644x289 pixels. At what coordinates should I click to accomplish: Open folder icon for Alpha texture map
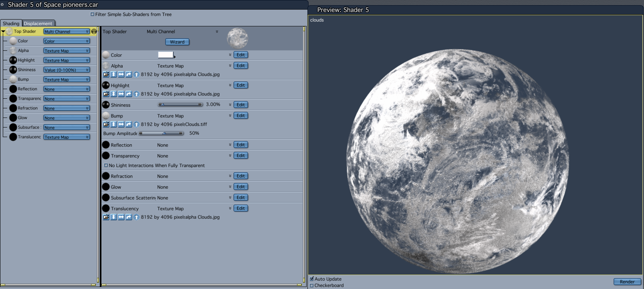pyautogui.click(x=106, y=74)
